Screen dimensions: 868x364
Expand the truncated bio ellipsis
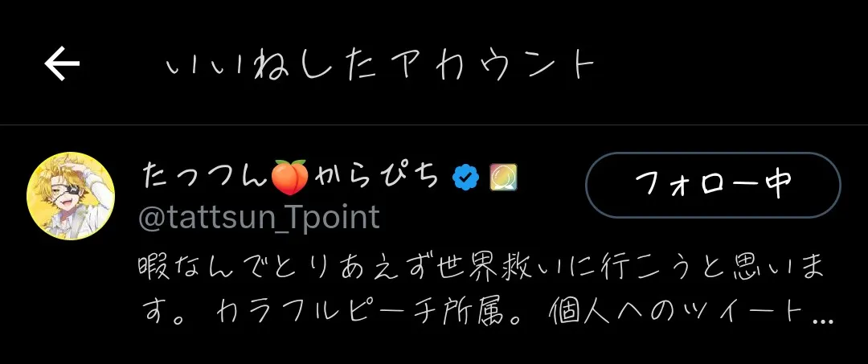coord(825,321)
